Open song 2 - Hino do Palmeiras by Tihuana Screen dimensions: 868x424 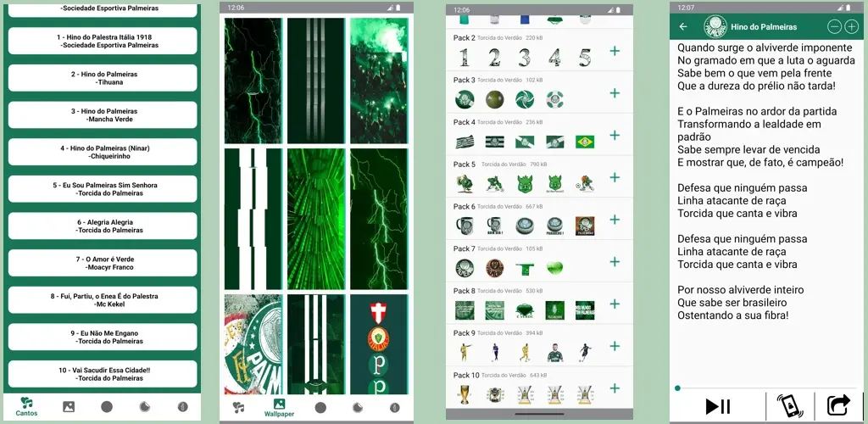(x=103, y=78)
